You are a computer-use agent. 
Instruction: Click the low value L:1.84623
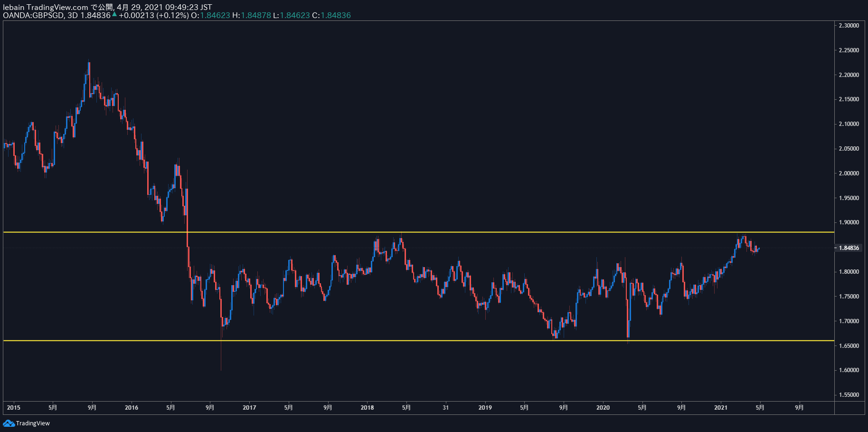[292, 15]
